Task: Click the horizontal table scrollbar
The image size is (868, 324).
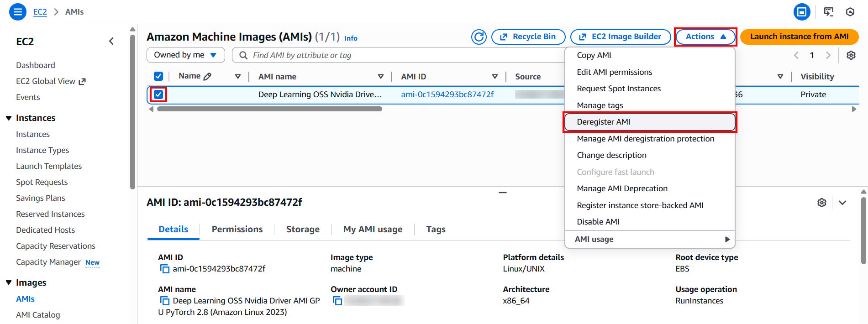Action: pyautogui.click(x=269, y=109)
